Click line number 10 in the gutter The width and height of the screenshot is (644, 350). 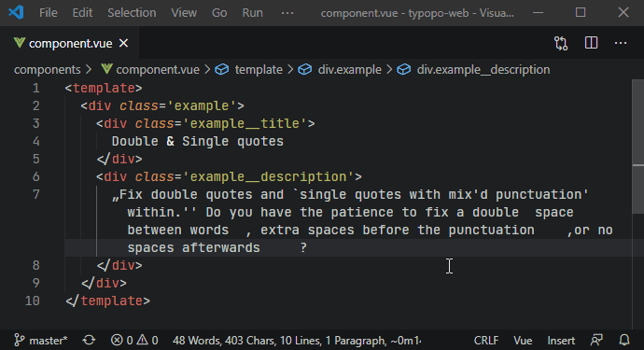(x=33, y=301)
